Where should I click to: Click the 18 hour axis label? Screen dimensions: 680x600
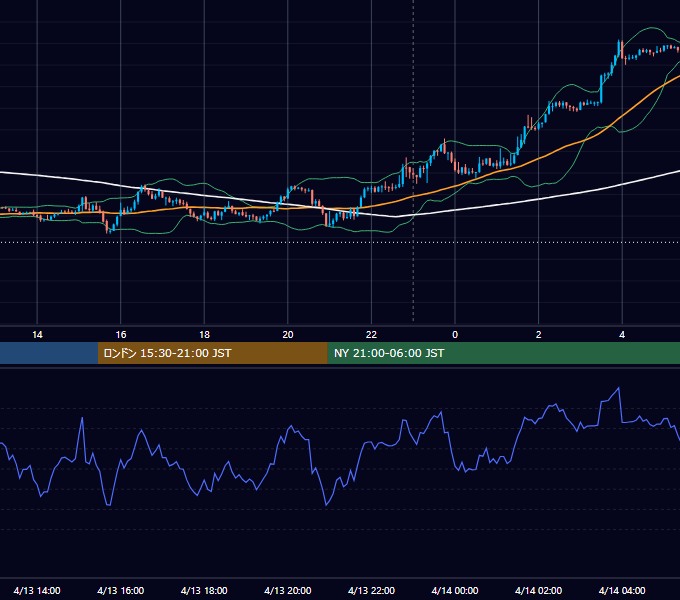point(204,335)
